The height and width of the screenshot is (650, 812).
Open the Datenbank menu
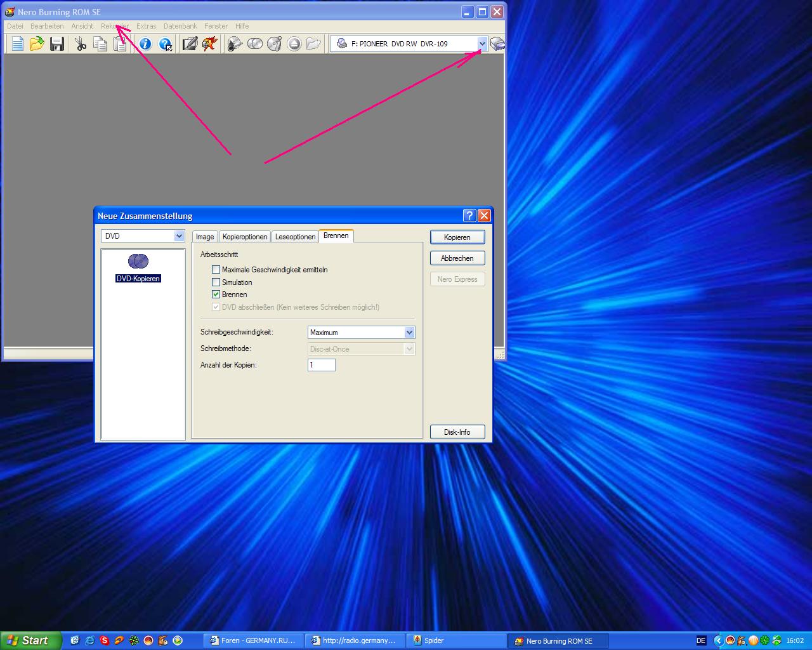click(x=180, y=26)
